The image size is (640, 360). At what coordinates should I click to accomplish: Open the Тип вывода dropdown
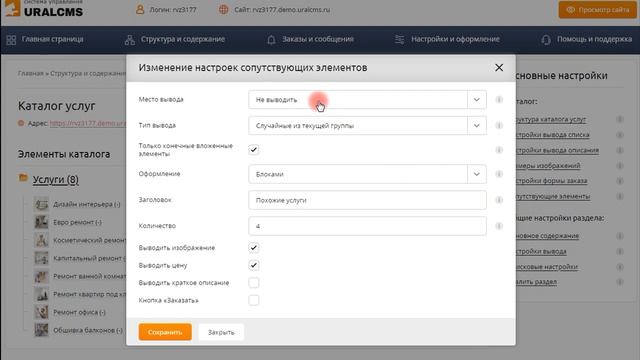coord(367,126)
